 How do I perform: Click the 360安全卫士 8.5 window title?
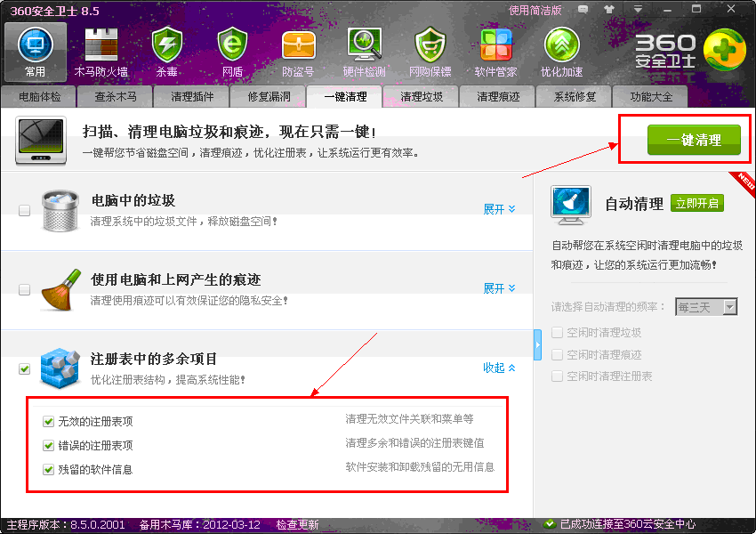pyautogui.click(x=54, y=11)
